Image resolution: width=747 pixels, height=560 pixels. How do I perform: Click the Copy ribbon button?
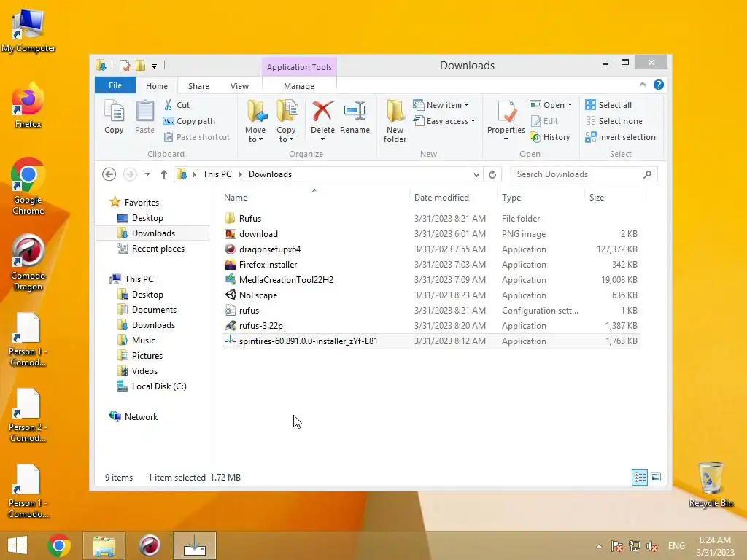pyautogui.click(x=114, y=117)
